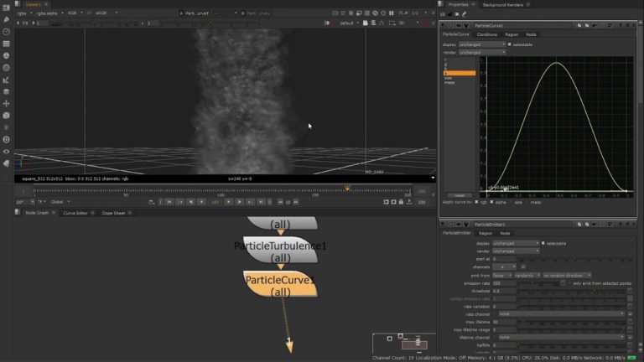The image size is (644, 362).
Task: Click the pause icon in the viewer toolbar
Action: (x=391, y=13)
